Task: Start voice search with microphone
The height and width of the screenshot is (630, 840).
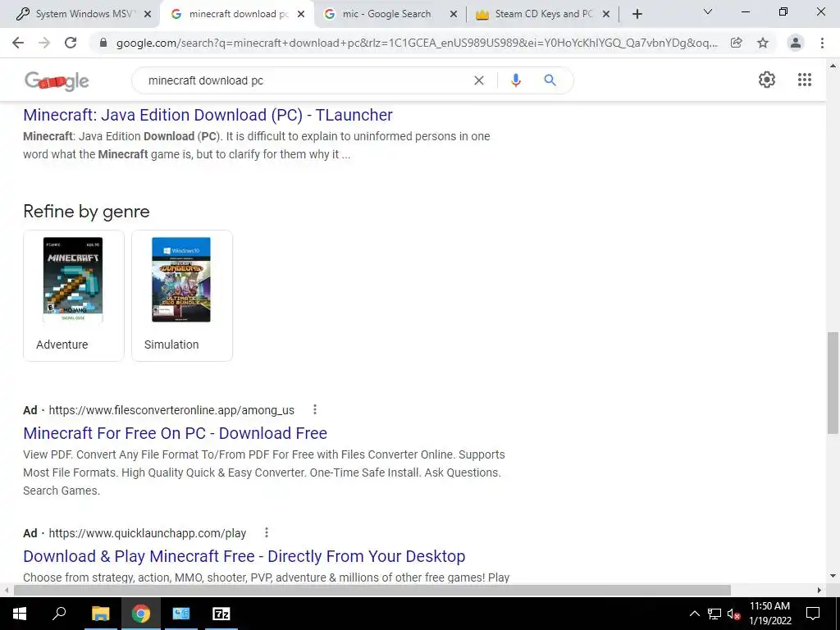Action: tap(515, 80)
